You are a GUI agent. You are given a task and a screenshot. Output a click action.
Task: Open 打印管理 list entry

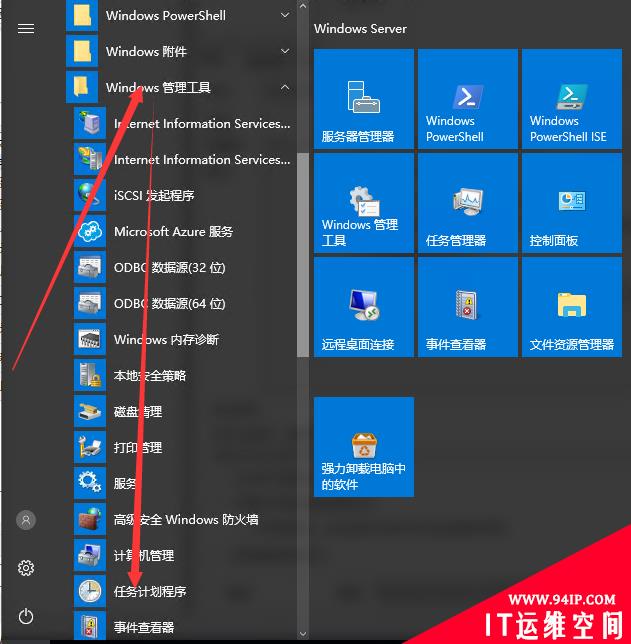[x=185, y=447]
